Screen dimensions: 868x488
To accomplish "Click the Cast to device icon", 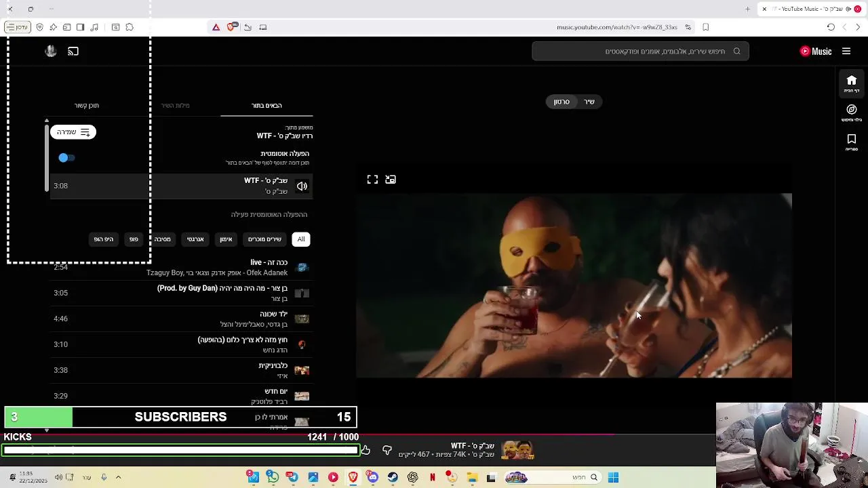I will tap(73, 51).
